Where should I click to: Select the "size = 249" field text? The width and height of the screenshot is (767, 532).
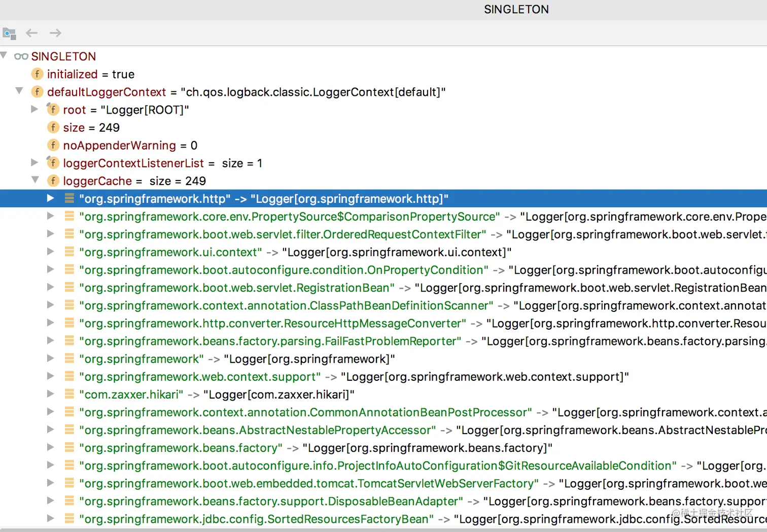(91, 127)
